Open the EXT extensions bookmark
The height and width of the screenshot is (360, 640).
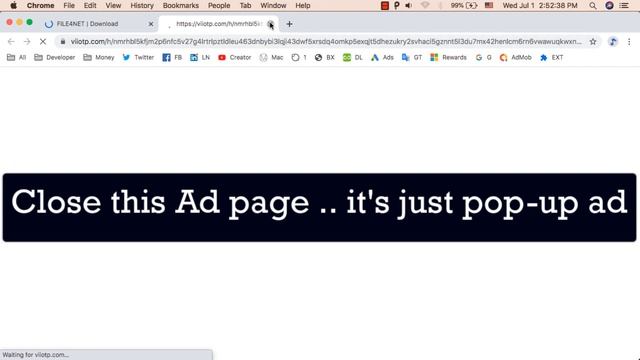click(552, 58)
